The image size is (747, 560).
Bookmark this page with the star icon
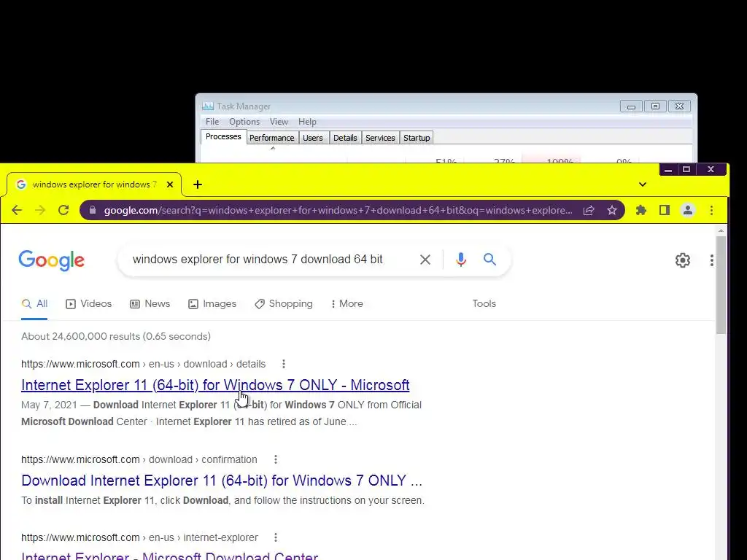[x=612, y=210]
